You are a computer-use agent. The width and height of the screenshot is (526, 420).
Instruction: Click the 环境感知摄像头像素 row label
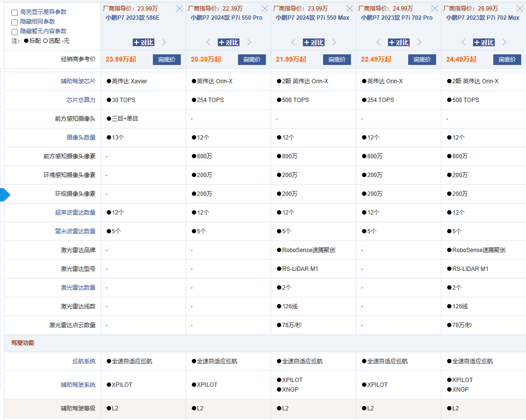click(x=69, y=175)
